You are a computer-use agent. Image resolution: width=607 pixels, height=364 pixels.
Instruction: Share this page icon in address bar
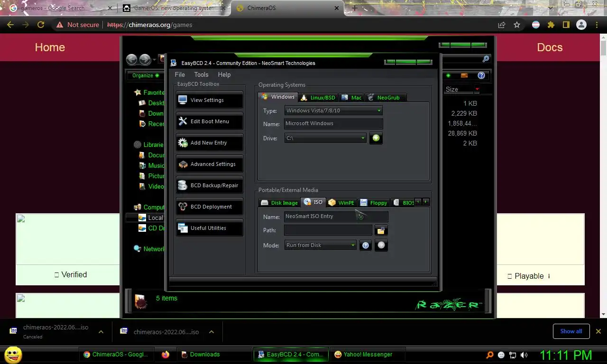[502, 25]
